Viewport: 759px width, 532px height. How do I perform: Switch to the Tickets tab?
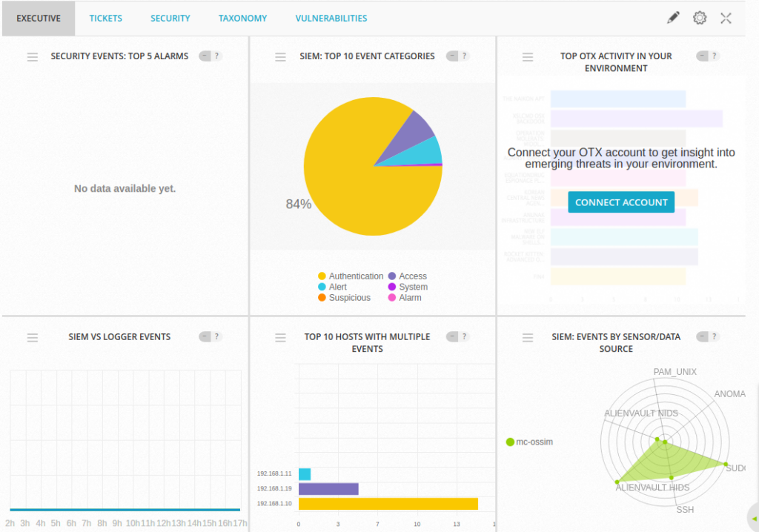point(105,18)
